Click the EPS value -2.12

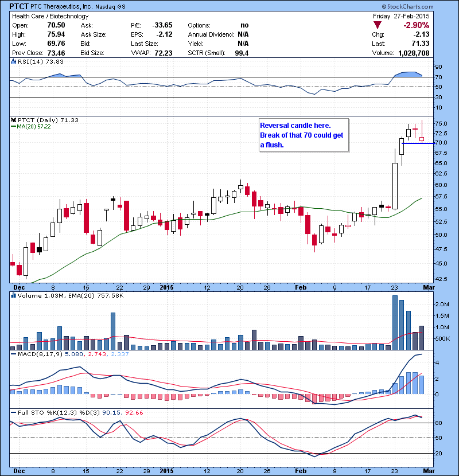164,34
